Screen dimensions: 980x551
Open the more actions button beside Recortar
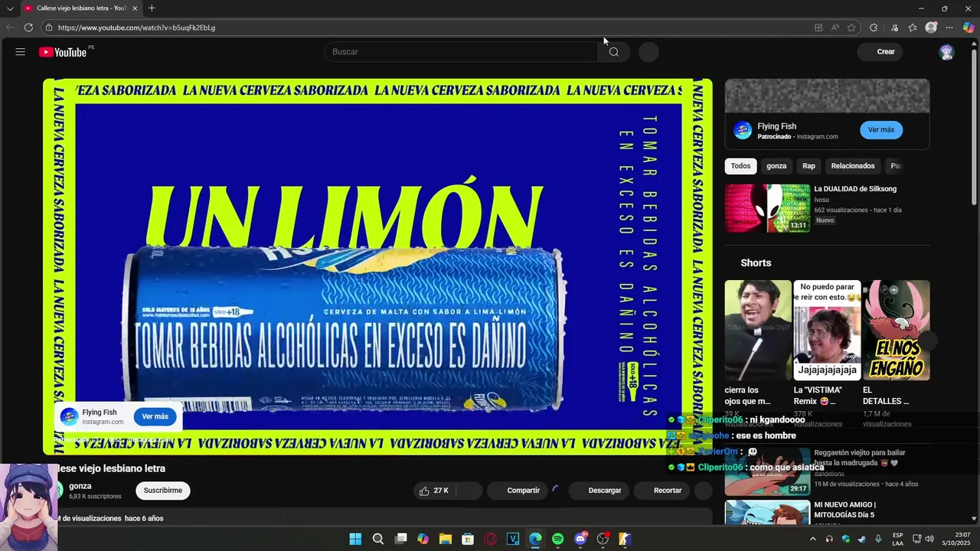(x=703, y=491)
